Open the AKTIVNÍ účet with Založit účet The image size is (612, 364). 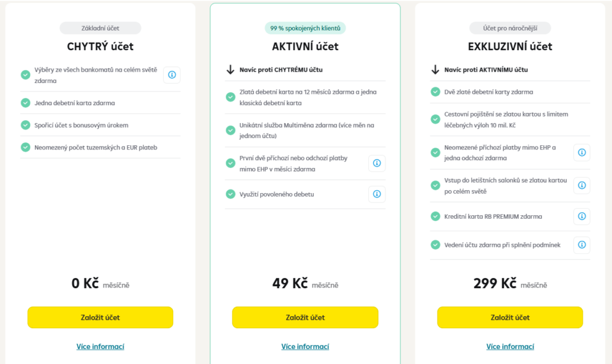(305, 317)
